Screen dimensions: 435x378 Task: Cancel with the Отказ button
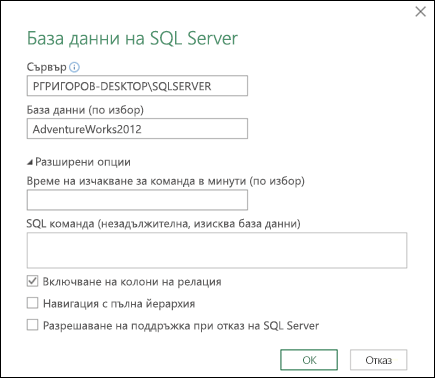378,360
